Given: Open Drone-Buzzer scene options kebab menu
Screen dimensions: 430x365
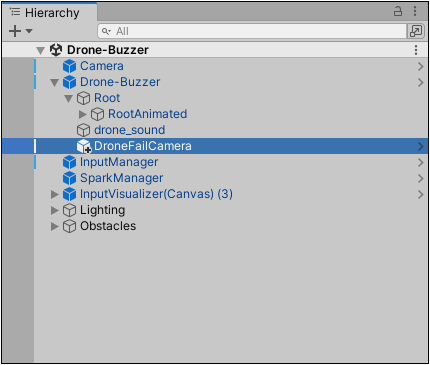Looking at the screenshot, I should pyautogui.click(x=416, y=50).
